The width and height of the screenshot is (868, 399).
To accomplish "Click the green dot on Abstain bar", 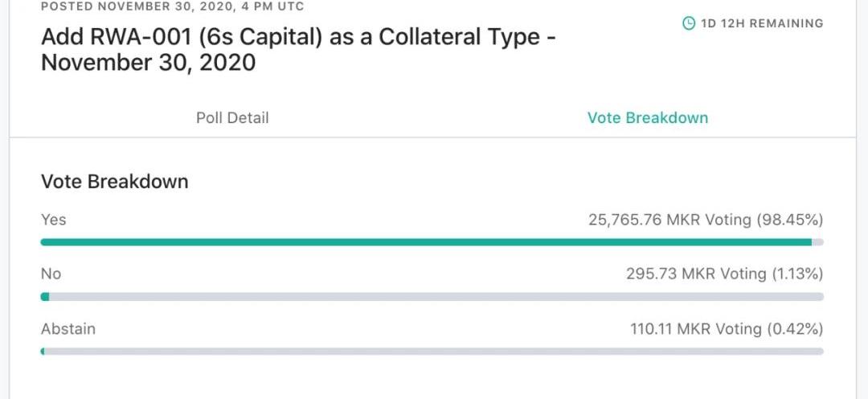I will [43, 352].
